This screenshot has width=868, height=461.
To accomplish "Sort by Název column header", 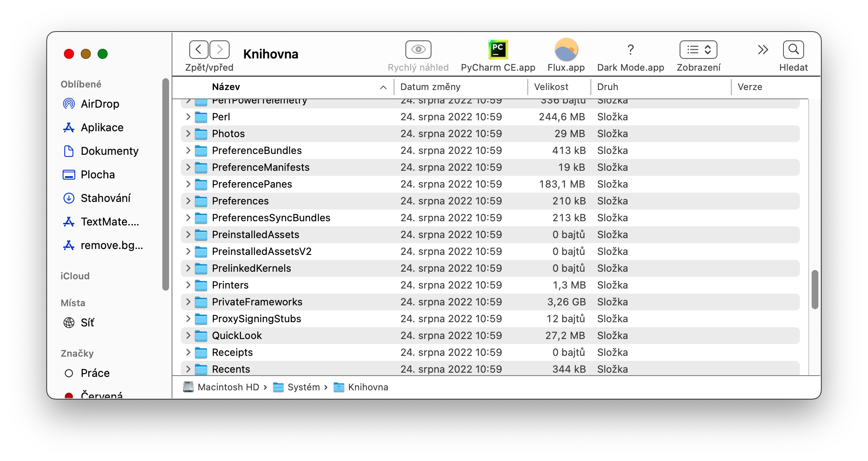I will tap(226, 87).
